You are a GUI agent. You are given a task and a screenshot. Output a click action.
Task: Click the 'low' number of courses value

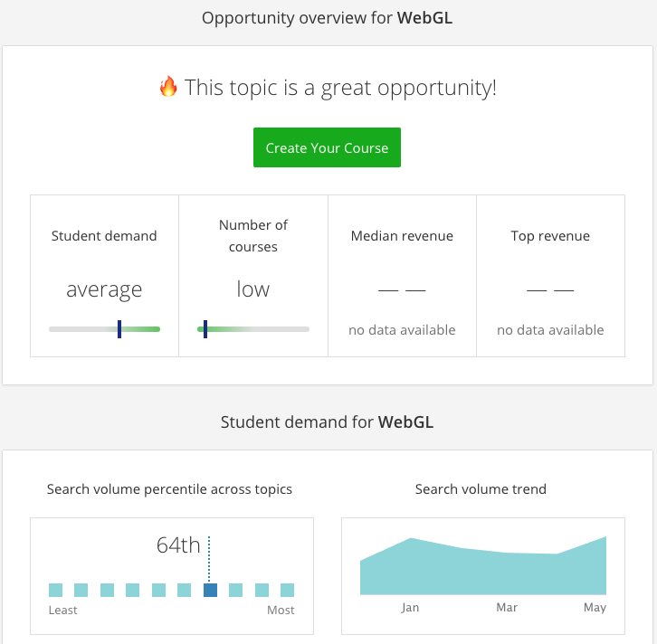[253, 289]
